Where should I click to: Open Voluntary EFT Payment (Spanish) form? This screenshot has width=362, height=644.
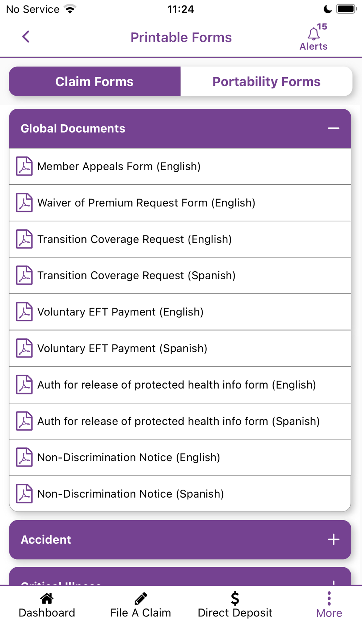(x=122, y=348)
